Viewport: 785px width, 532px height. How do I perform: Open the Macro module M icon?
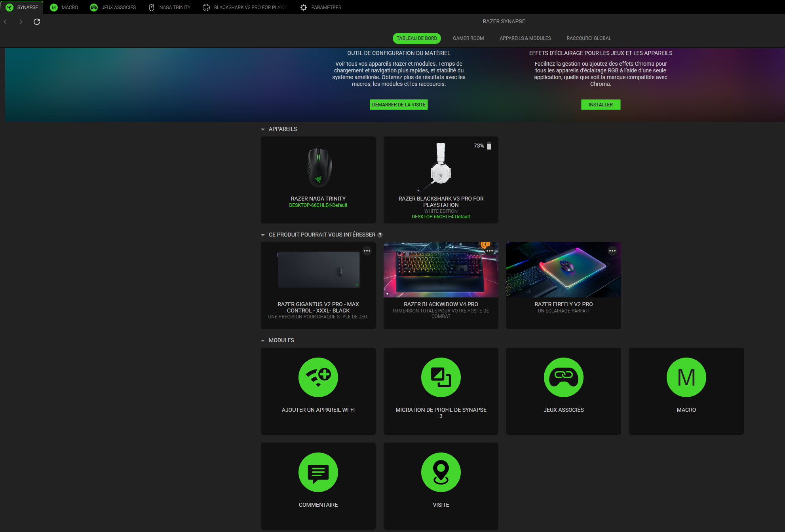coord(686,377)
